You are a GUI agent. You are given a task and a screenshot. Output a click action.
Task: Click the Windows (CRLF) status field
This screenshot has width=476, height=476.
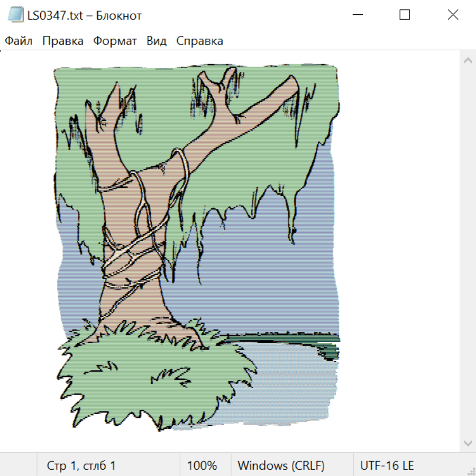coord(281,465)
